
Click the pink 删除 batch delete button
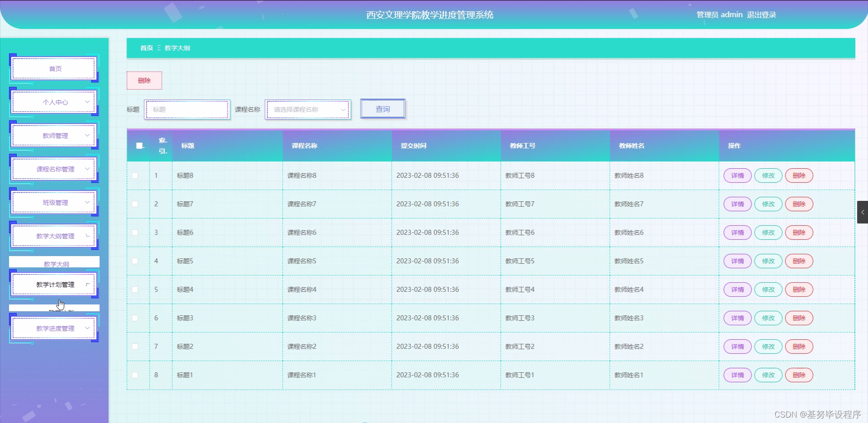pos(144,81)
